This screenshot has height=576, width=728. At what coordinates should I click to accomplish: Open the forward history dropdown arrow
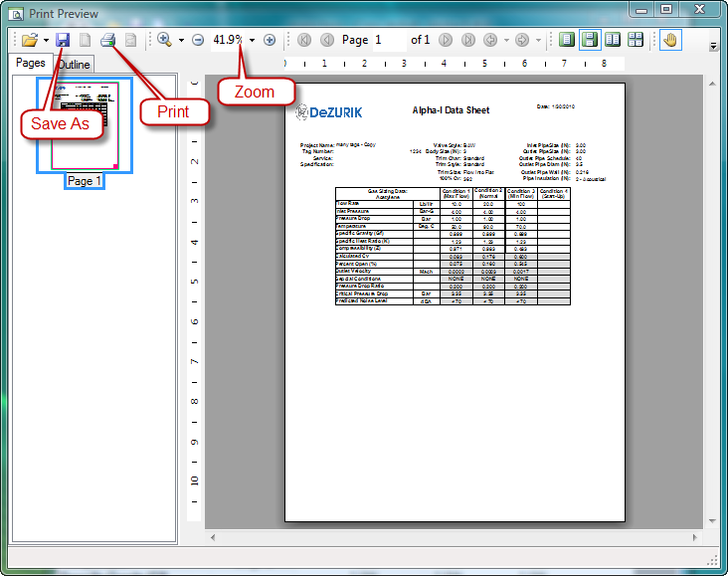[x=539, y=41]
